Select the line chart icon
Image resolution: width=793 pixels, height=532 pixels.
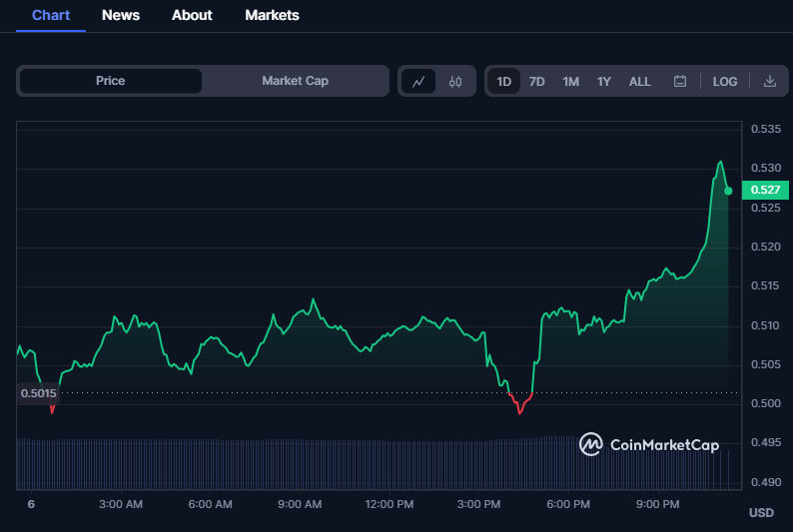[418, 81]
